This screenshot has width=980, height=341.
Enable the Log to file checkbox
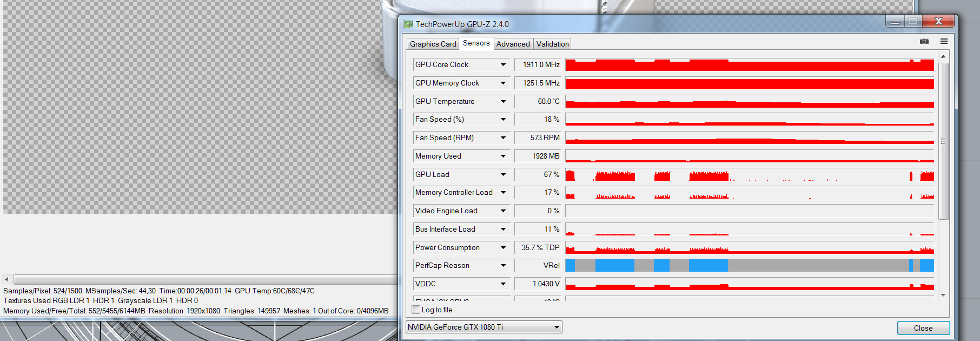pos(416,310)
